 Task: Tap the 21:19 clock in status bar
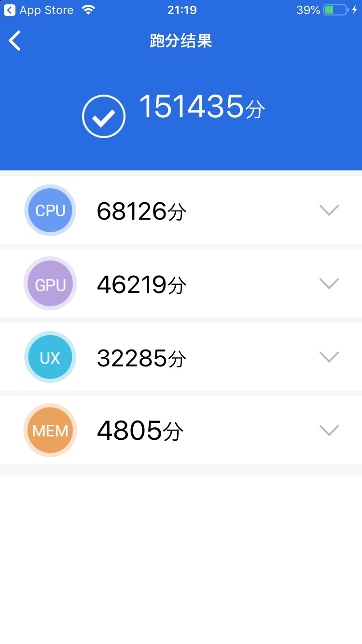(182, 10)
